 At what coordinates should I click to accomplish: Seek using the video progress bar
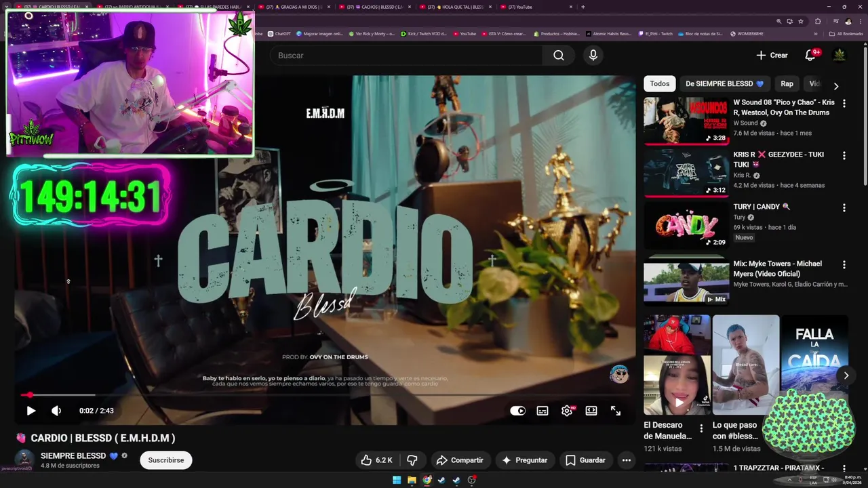tap(325, 394)
